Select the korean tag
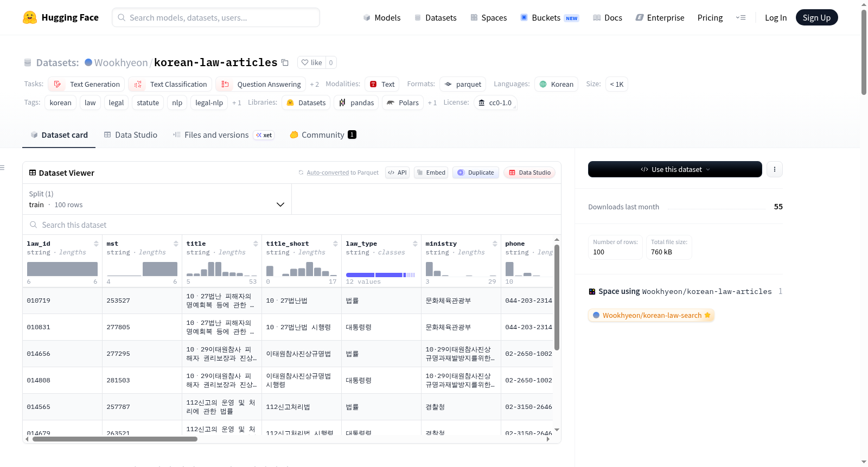Viewport: 868px width, 467px height. [60, 103]
